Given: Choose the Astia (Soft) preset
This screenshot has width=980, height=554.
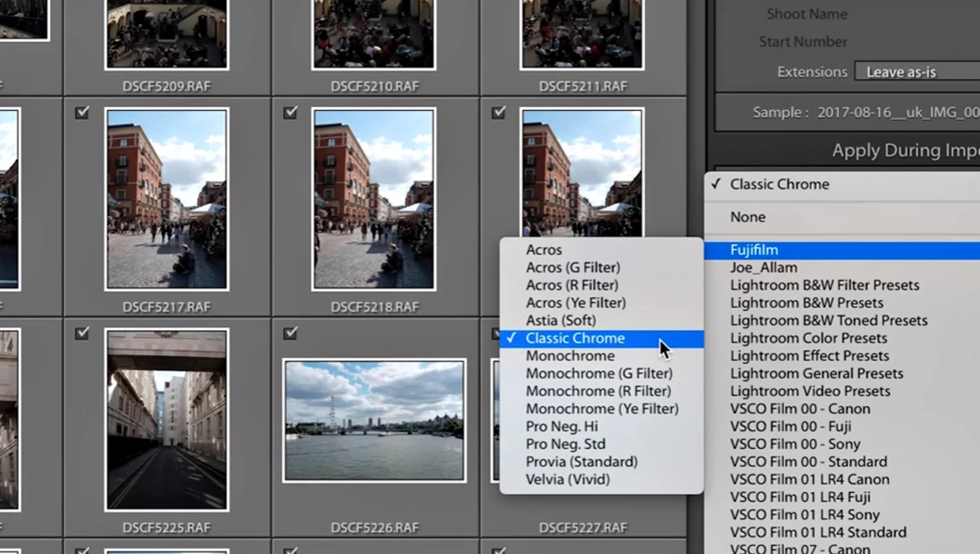Looking at the screenshot, I should (601, 320).
